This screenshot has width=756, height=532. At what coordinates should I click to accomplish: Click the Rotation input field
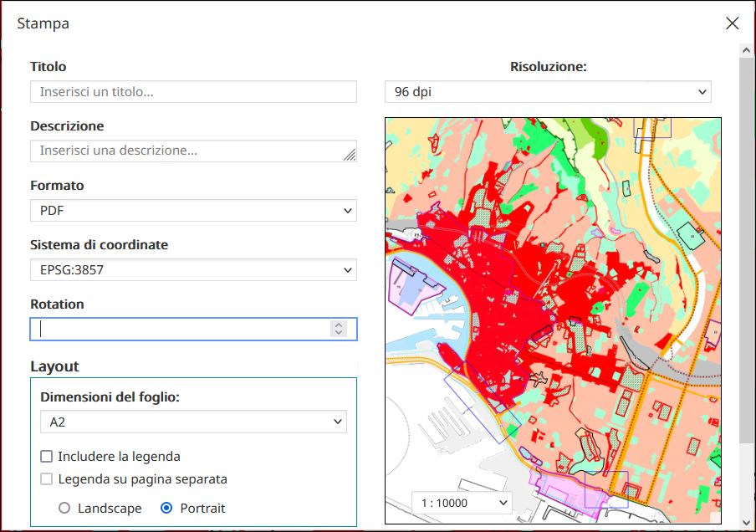tap(180, 329)
